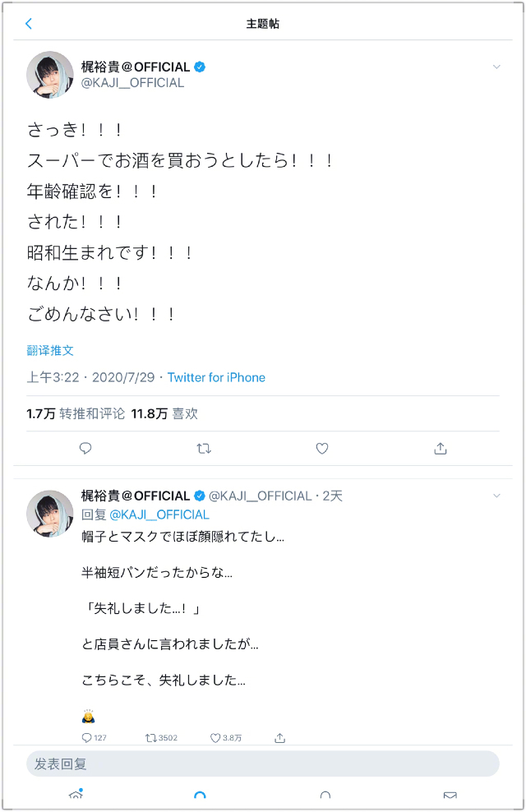Retweet the main tweet
The height and width of the screenshot is (812, 526).
(x=205, y=448)
